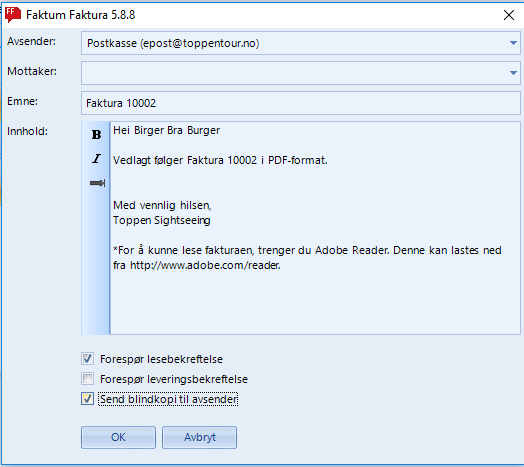Place cursor on the Toppen Sightseeing signature line
Viewport: 524px width, 467px height.
[x=162, y=220]
